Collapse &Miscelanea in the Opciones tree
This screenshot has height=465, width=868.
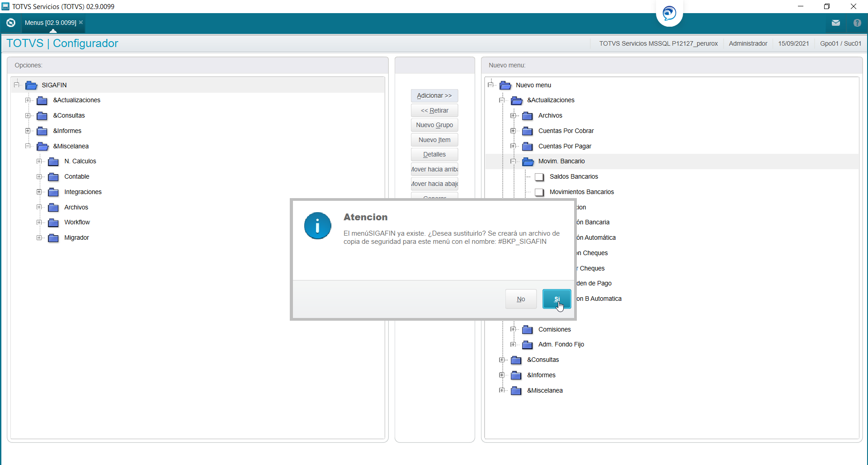click(x=28, y=146)
